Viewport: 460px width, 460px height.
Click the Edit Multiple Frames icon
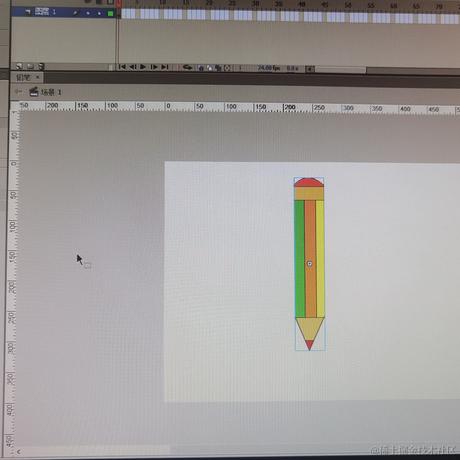[218, 68]
